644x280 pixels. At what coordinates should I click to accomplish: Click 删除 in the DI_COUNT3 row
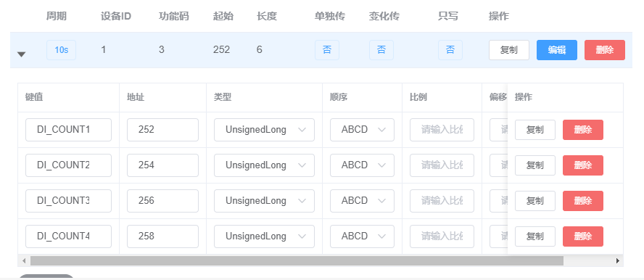583,201
